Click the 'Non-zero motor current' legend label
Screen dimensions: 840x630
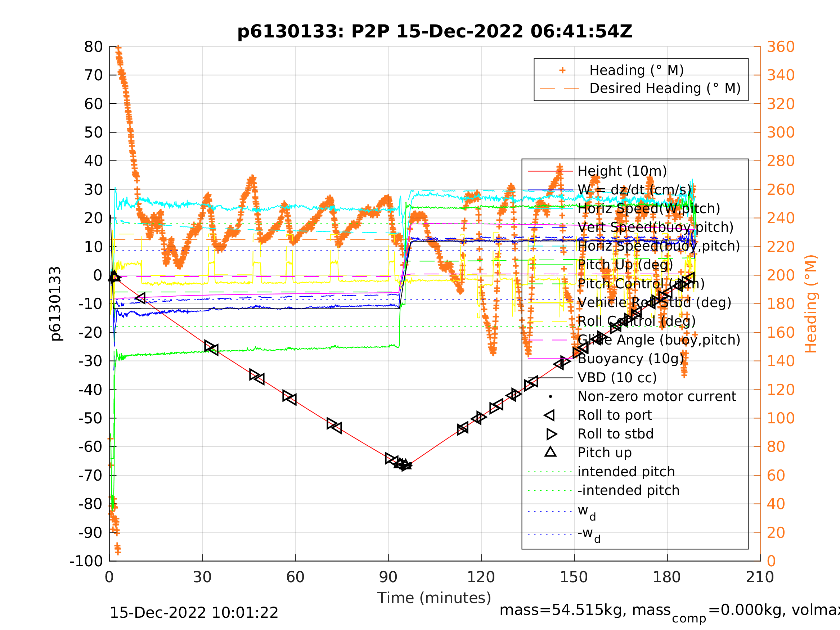[657, 396]
